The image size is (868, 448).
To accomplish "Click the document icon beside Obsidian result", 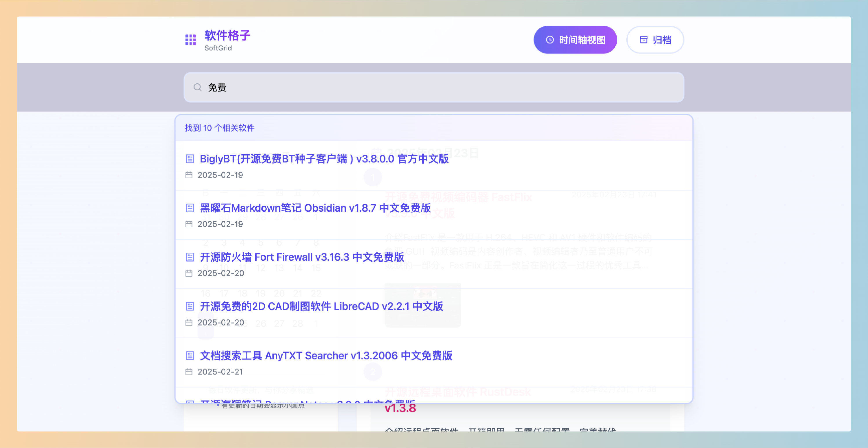I will coord(190,208).
